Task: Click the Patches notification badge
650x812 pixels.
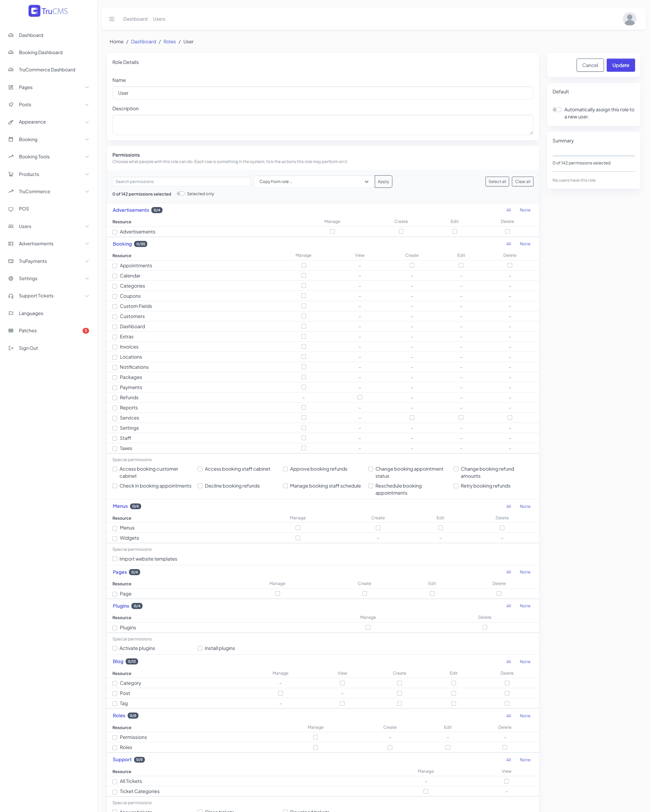Action: click(86, 331)
